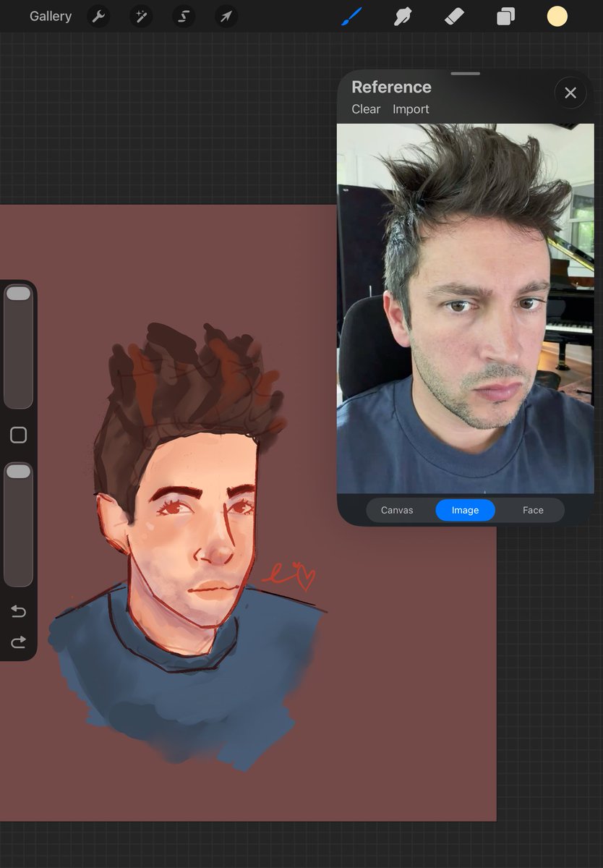
Task: Tap the reference photo in the panel
Action: pos(465,308)
